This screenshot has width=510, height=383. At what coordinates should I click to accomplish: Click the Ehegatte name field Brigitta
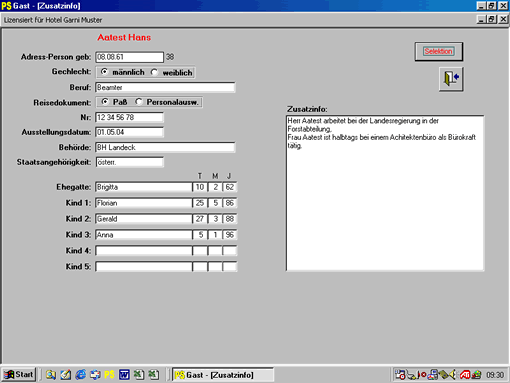pyautogui.click(x=144, y=187)
